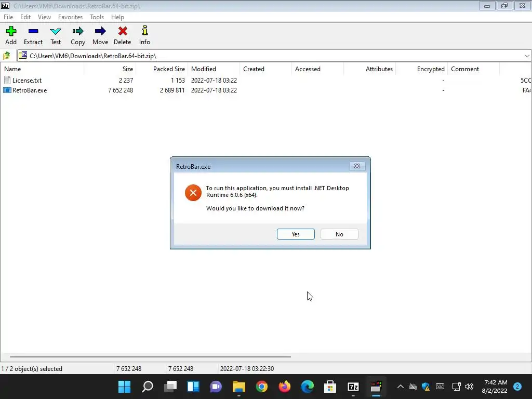Click packed size 2 689 811
This screenshot has height=399, width=532.
click(172, 90)
